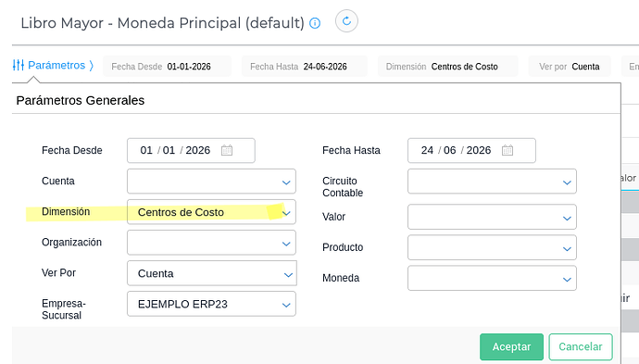Open the Moneda dropdown
Viewport: 639px width, 364px height.
(x=492, y=278)
